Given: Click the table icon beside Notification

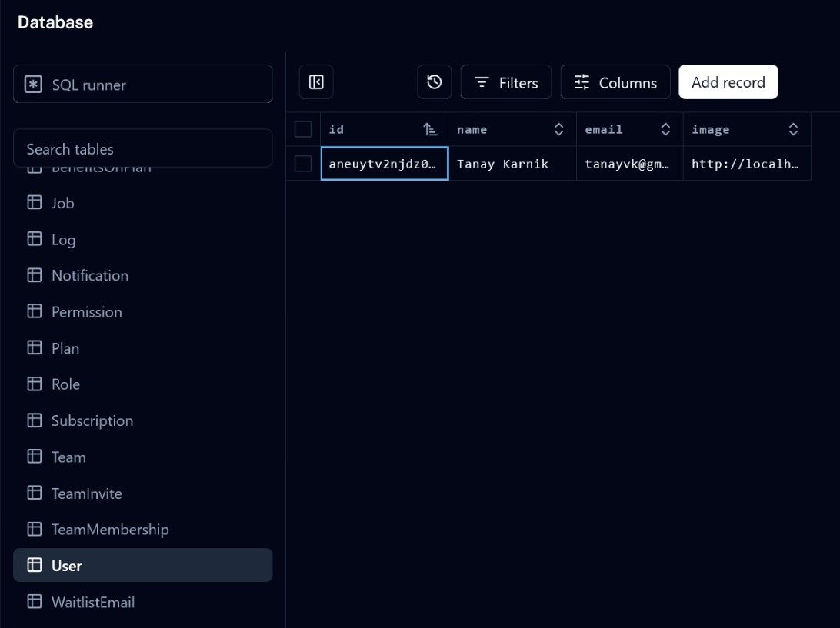Looking at the screenshot, I should 34,275.
